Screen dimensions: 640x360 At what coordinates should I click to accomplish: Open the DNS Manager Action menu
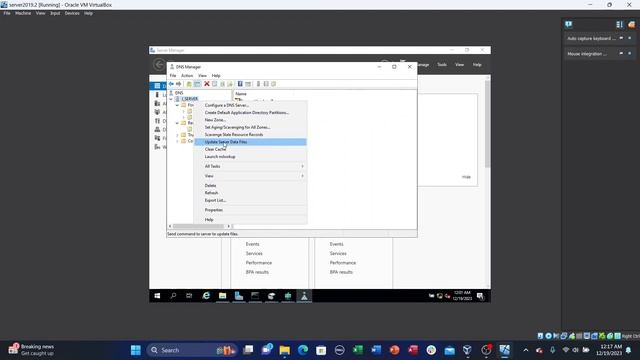click(187, 76)
